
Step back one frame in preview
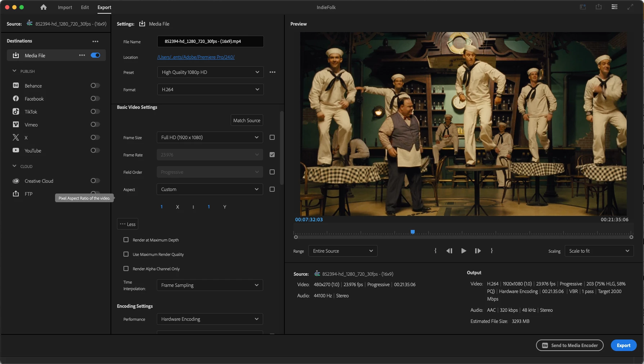coord(449,251)
